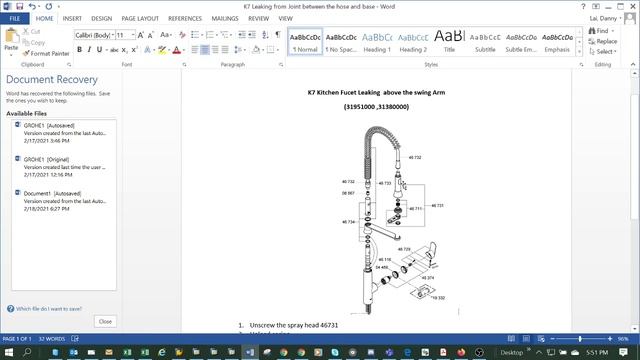Image resolution: width=640 pixels, height=360 pixels.
Task: Switch to Read Mode view icon
Action: click(x=511, y=339)
